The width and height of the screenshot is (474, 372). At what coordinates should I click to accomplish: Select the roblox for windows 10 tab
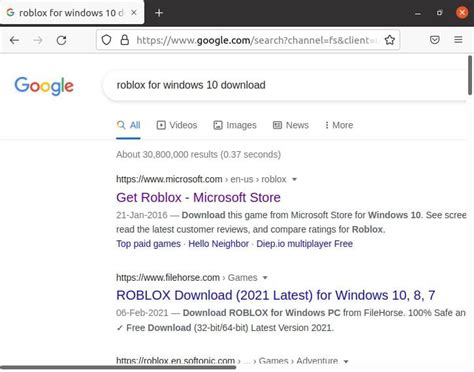pyautogui.click(x=72, y=13)
